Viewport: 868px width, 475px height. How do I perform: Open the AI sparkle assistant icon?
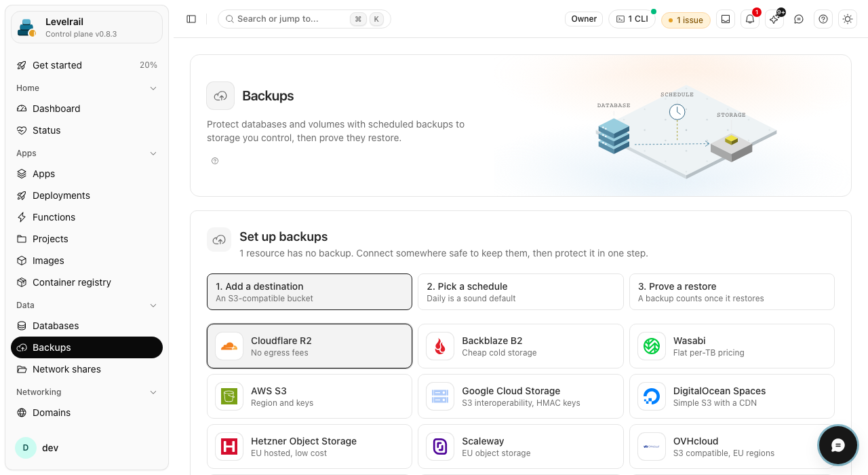774,19
